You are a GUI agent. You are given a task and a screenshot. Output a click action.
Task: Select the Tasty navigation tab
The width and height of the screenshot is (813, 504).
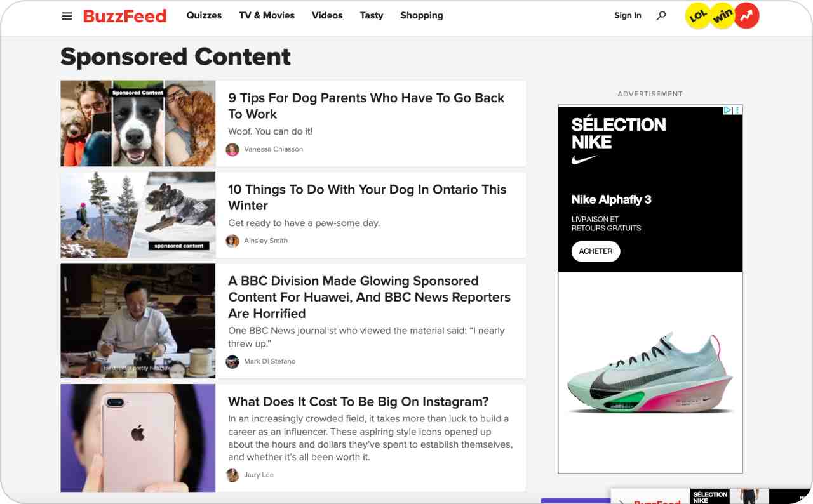(x=371, y=15)
